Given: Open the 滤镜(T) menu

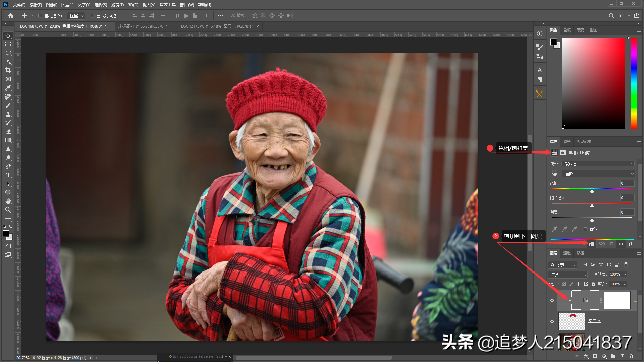Looking at the screenshot, I should tap(117, 5).
